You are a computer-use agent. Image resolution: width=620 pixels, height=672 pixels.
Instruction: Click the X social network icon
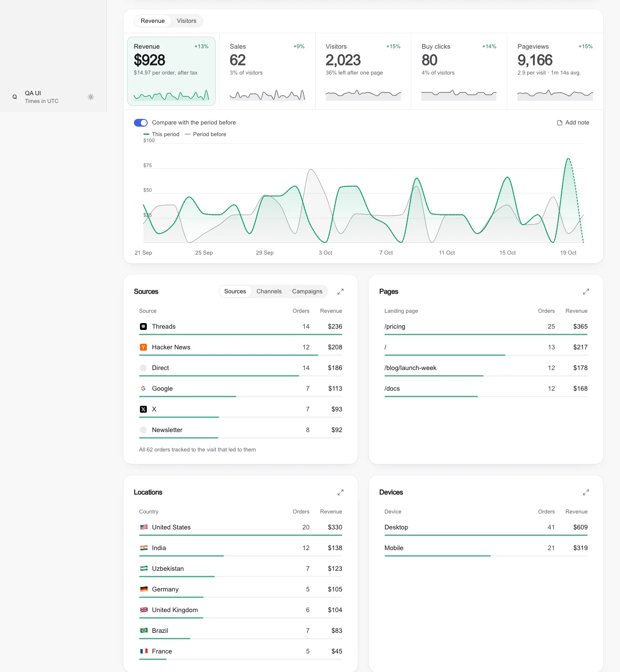[143, 409]
